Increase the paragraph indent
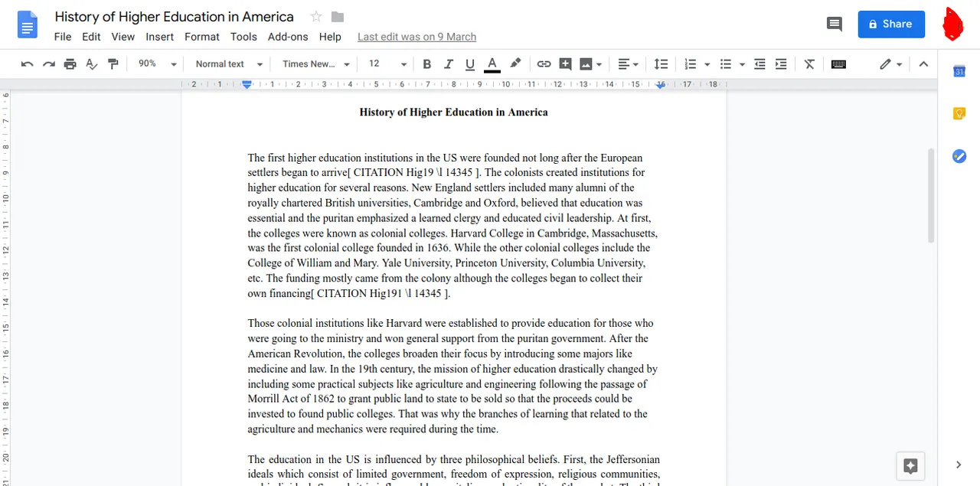This screenshot has width=980, height=486. pos(781,64)
